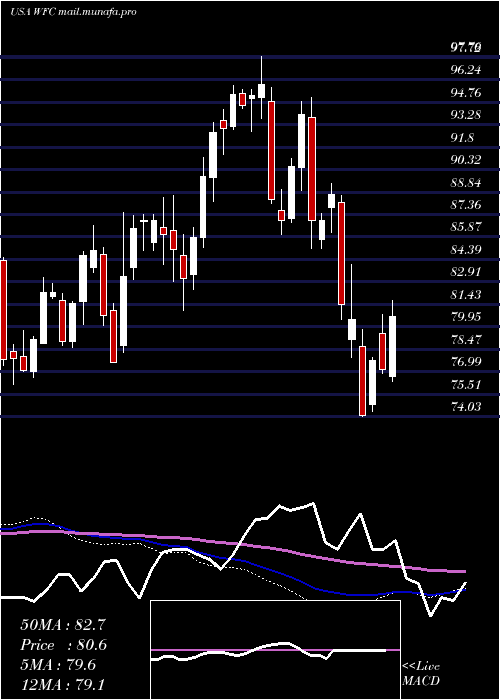This screenshot has height=700, width=500.
Task: Click the 79.95 price label
Action: pyautogui.click(x=466, y=317)
